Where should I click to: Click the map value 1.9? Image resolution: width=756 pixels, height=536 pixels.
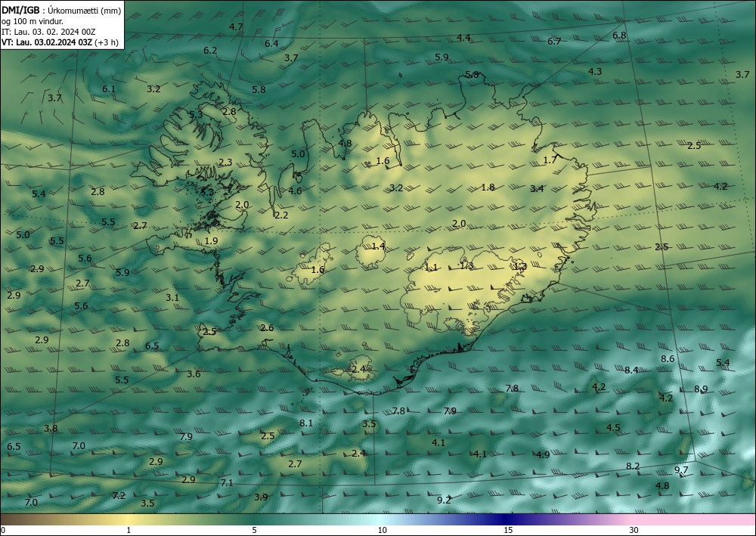click(211, 240)
